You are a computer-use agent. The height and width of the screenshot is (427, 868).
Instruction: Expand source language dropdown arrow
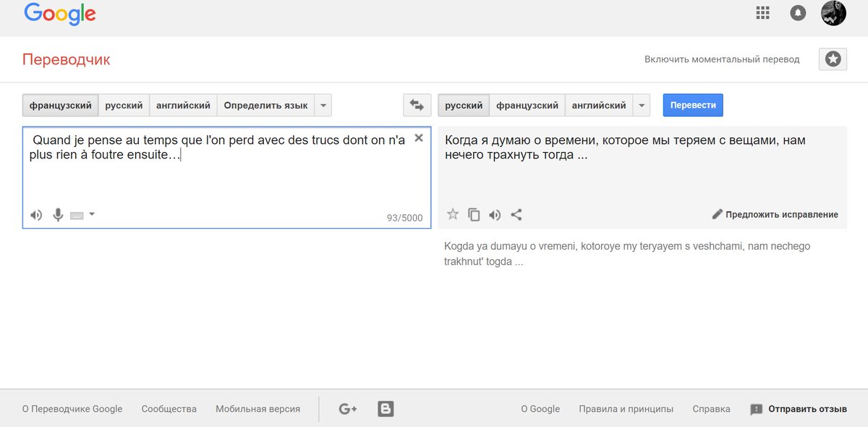pyautogui.click(x=323, y=106)
